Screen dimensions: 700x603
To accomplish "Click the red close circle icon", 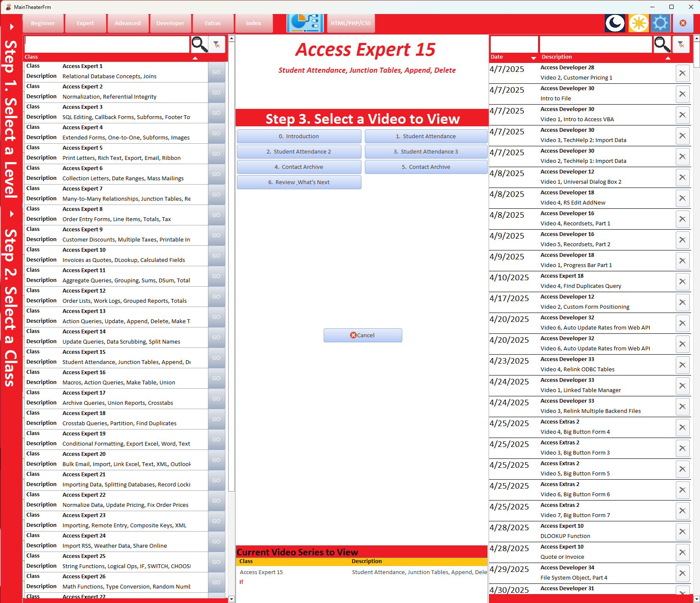I will 683,23.
